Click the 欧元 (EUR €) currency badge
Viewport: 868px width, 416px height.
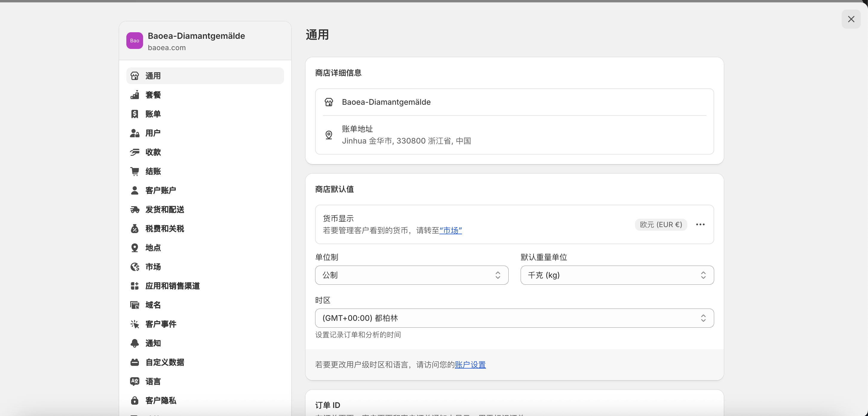click(660, 224)
